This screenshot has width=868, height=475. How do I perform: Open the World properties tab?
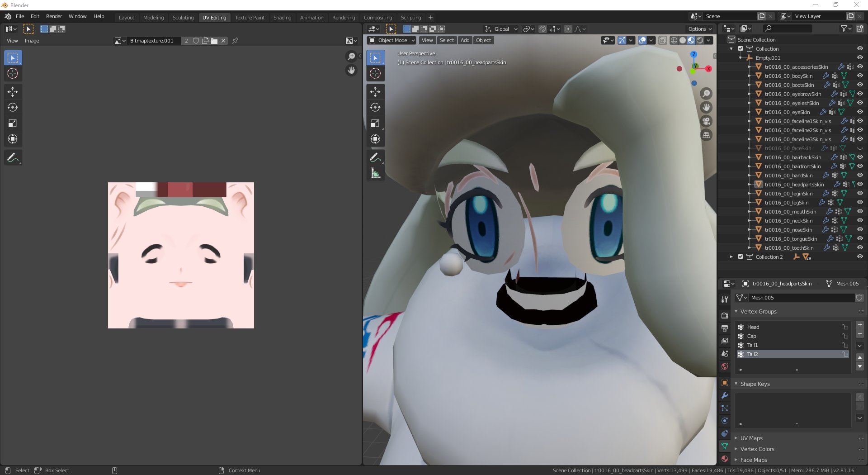(x=725, y=366)
